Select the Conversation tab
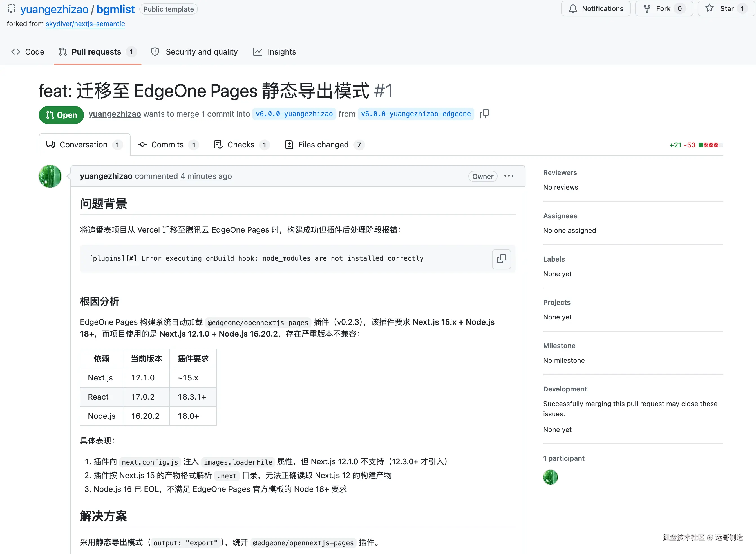Image resolution: width=756 pixels, height=554 pixels. pyautogui.click(x=84, y=145)
